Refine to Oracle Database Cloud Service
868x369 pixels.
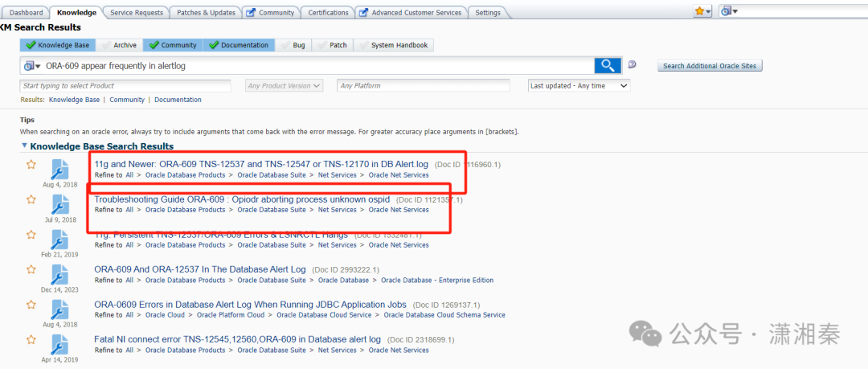(324, 315)
